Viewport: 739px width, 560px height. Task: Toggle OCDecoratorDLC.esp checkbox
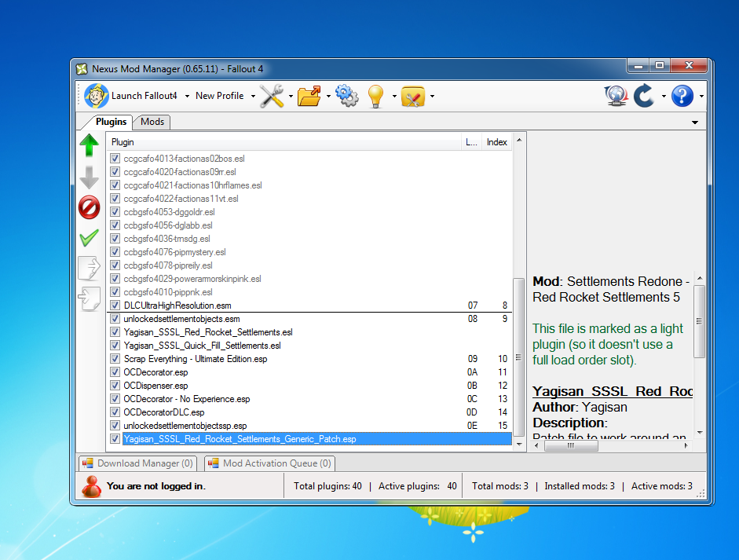click(115, 412)
